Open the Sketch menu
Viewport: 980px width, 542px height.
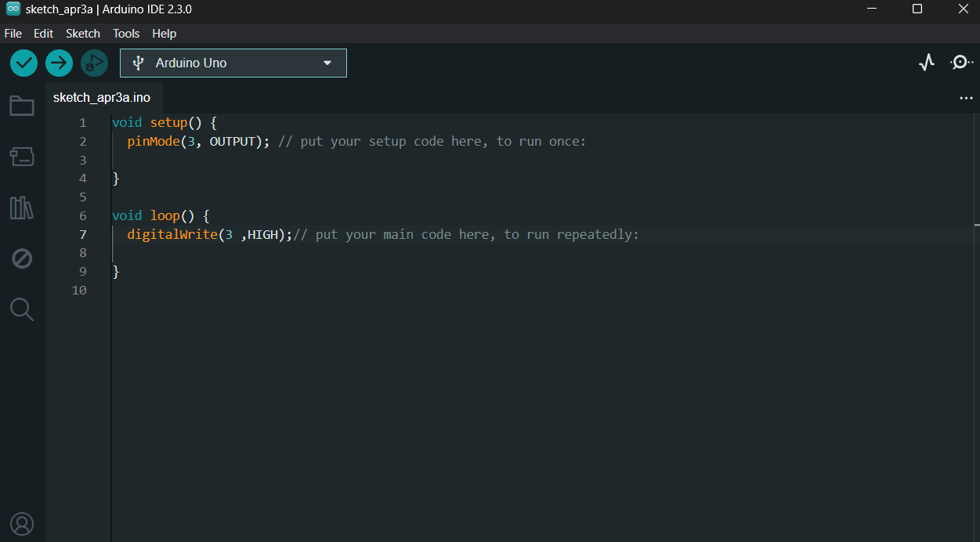click(x=83, y=34)
